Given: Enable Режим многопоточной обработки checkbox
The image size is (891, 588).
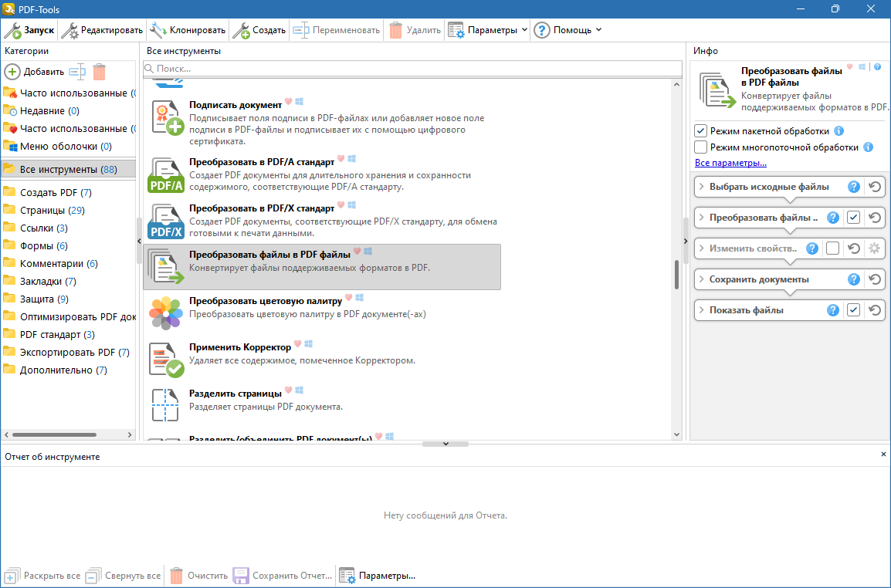Looking at the screenshot, I should (700, 147).
